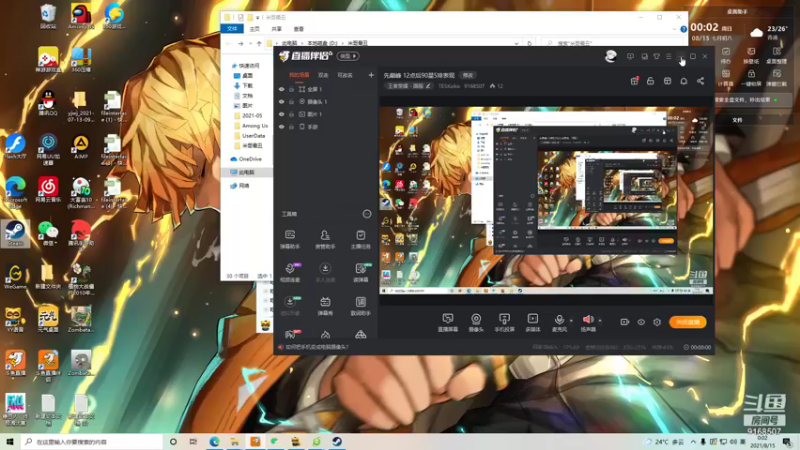The width and height of the screenshot is (800, 450).
Task: Toggle lock on the 图片 1 source
Action: [291, 114]
